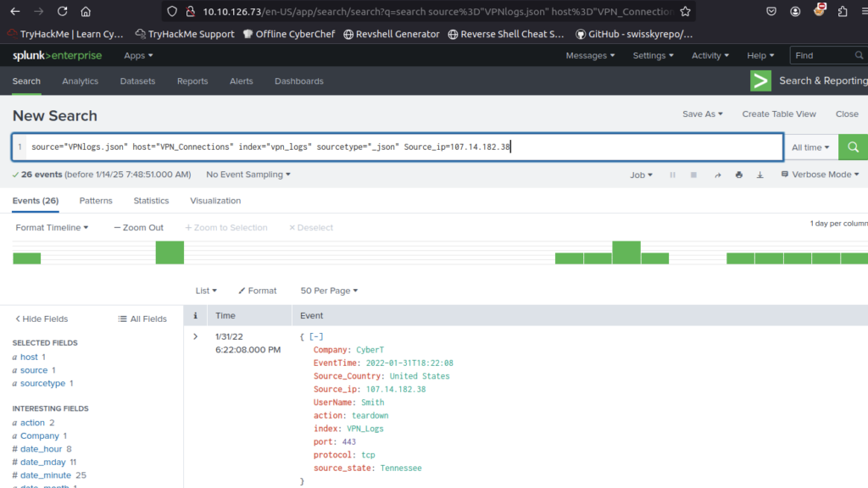Viewport: 868px width, 488px height.
Task: Open the Offline CyberChef bookmark
Action: tap(289, 34)
